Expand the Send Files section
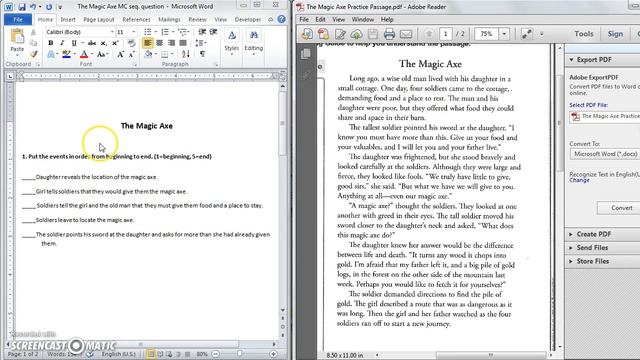The height and width of the screenshot is (360, 640). (x=592, y=248)
